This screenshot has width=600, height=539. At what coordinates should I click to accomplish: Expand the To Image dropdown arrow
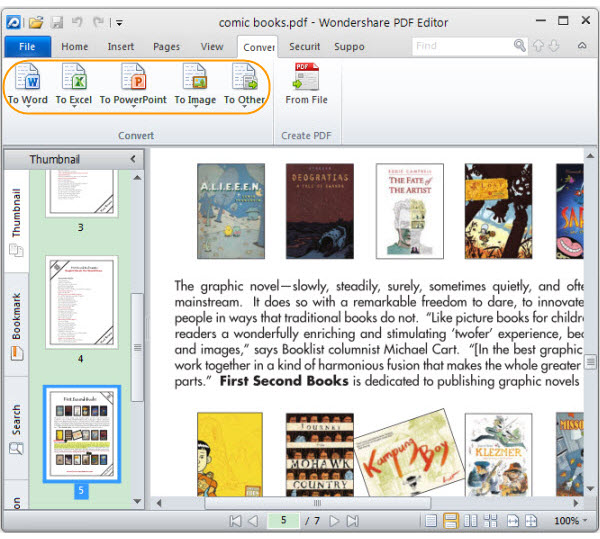pyautogui.click(x=196, y=107)
